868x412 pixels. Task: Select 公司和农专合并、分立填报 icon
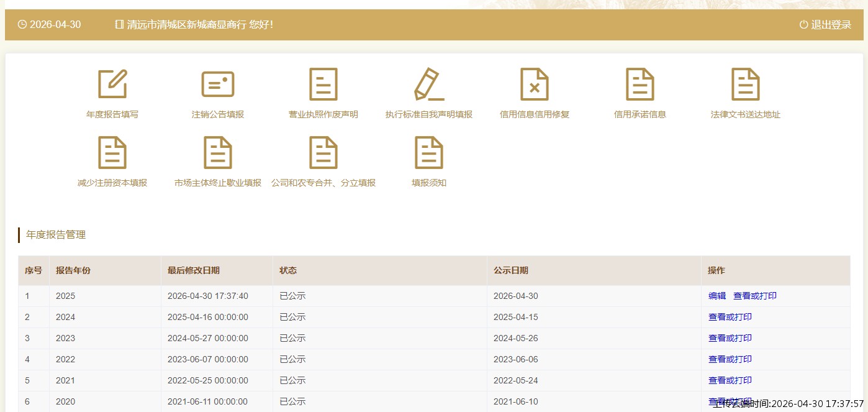pyautogui.click(x=323, y=153)
